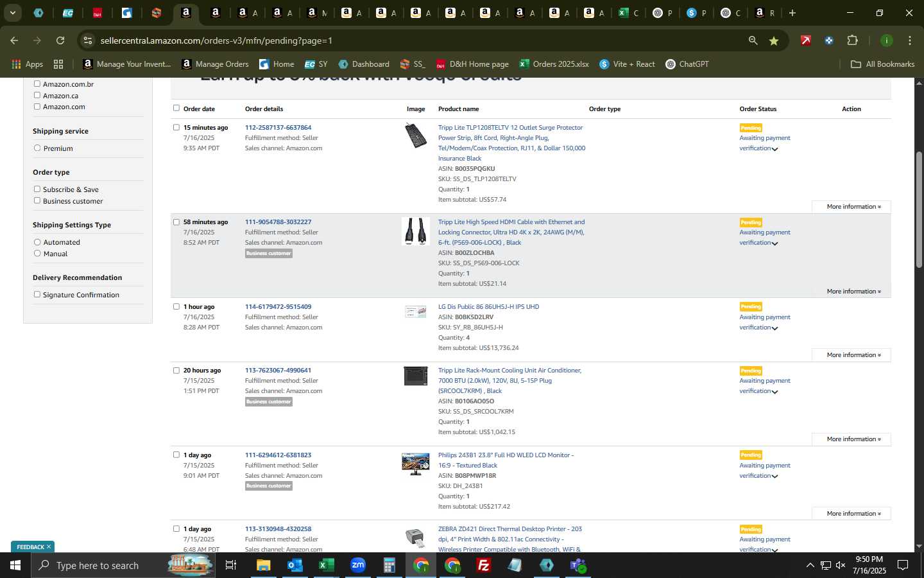
Task: Click the green profile avatar icon
Action: (x=886, y=40)
